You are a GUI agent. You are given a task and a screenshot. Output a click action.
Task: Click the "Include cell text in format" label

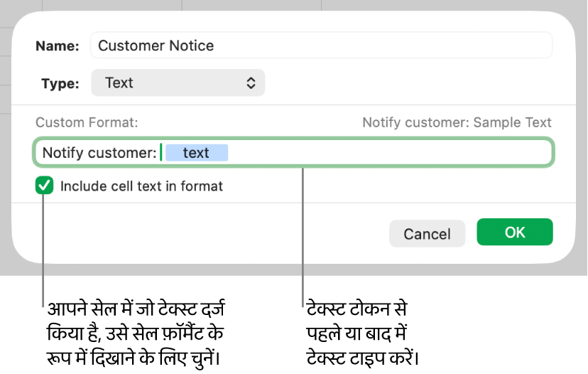click(x=141, y=186)
